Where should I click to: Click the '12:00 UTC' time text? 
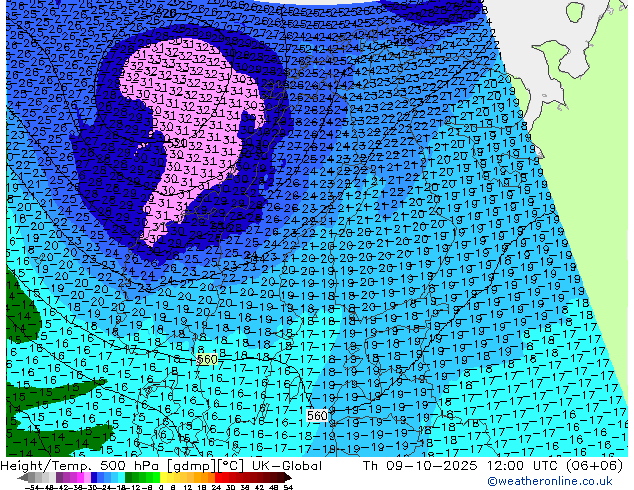[x=524, y=466]
